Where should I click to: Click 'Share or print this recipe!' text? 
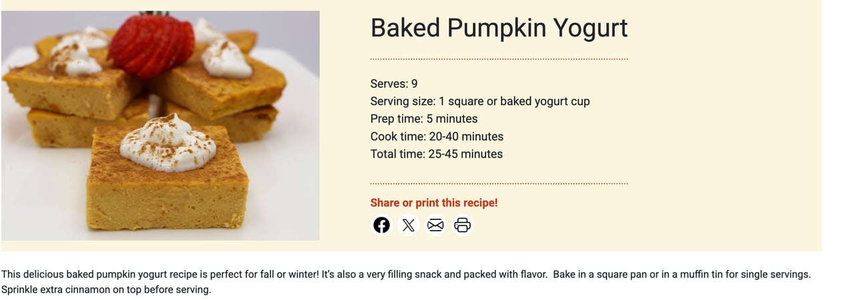pyautogui.click(x=434, y=203)
